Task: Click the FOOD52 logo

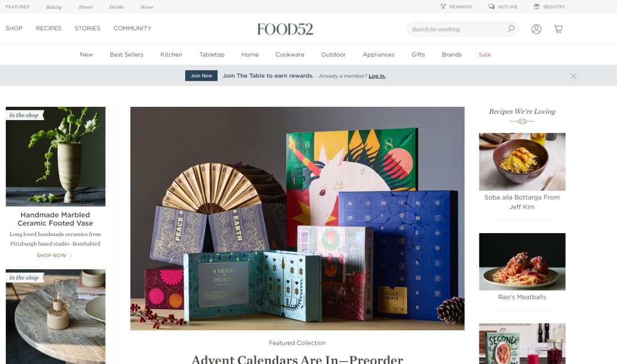Action: (x=285, y=29)
